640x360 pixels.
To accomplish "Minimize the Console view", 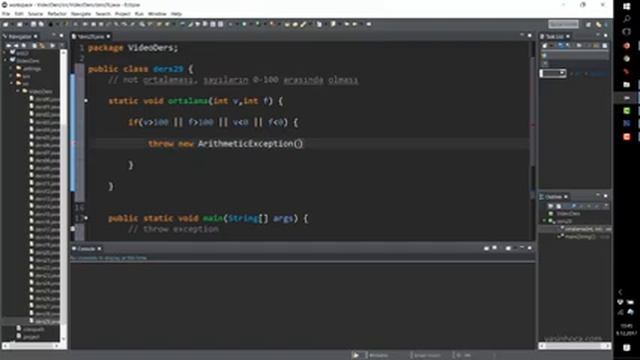I will click(522, 248).
